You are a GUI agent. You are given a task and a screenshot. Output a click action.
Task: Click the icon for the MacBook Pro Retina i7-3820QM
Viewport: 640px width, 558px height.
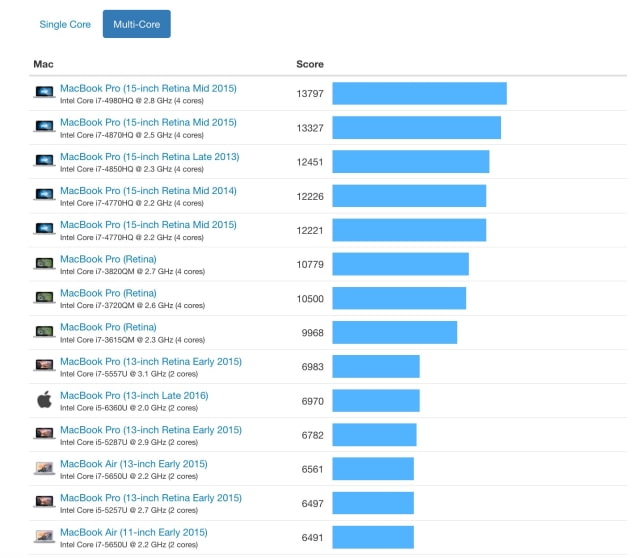coord(44,263)
